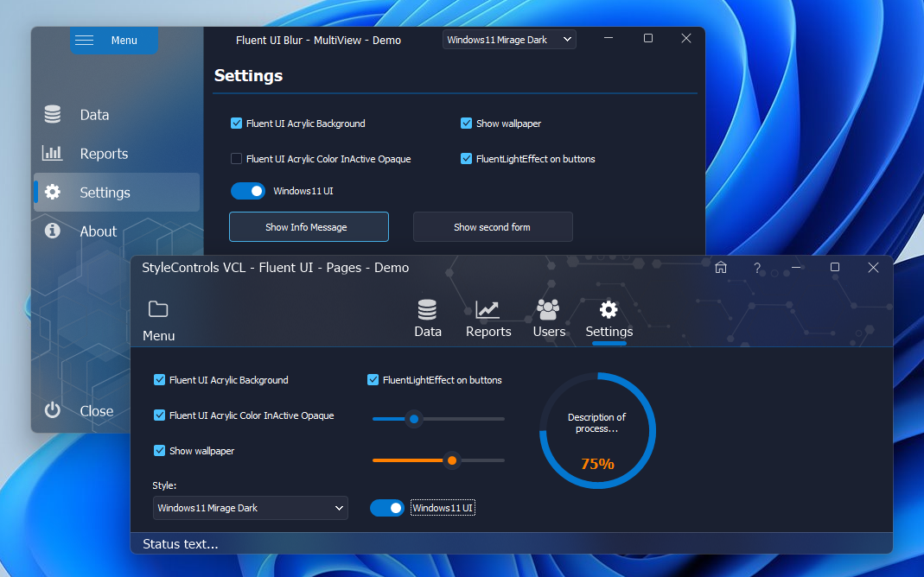
Task: Minimize the Pages Demo window
Action: tap(796, 267)
